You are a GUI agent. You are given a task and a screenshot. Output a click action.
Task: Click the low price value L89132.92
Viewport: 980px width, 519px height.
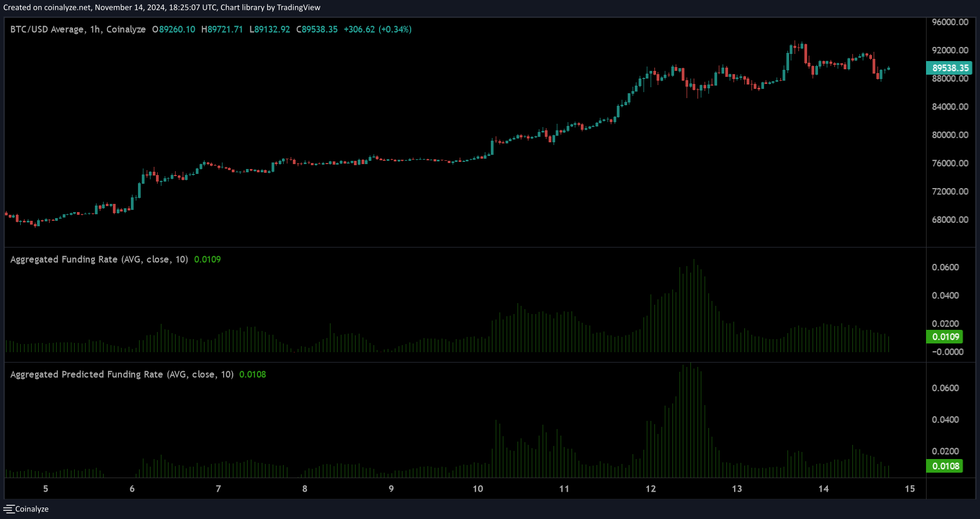click(x=269, y=29)
